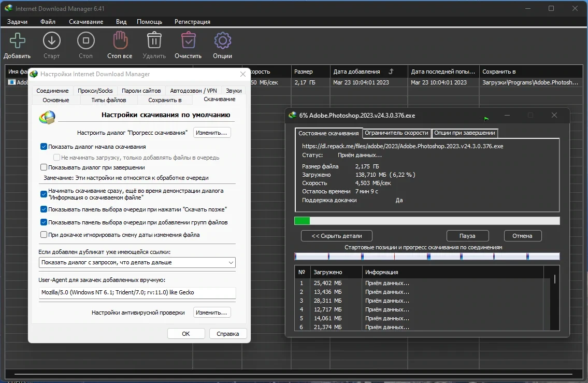The image size is (588, 383).
Task: Confirm settings with the OK button
Action: point(186,333)
